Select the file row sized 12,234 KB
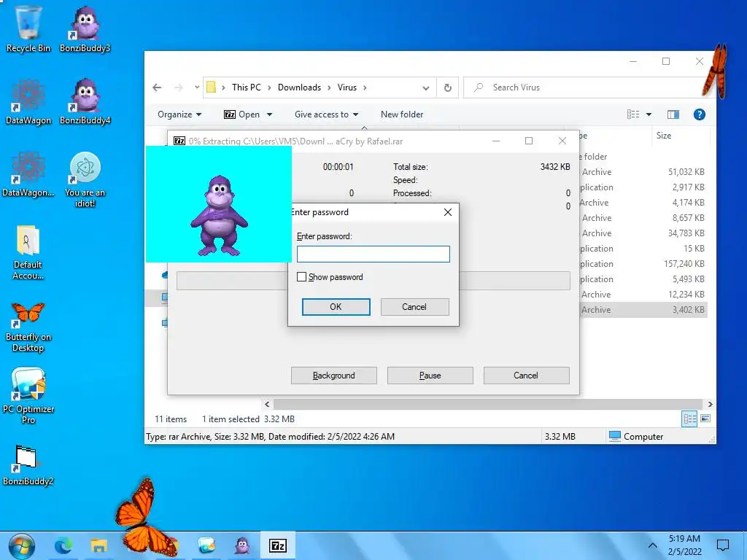The image size is (747, 560). click(642, 295)
